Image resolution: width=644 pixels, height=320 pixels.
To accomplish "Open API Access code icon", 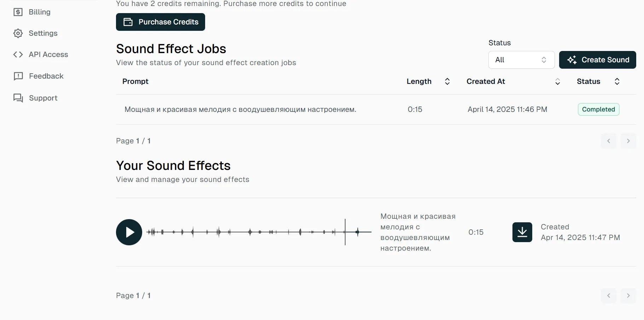I will [x=18, y=55].
